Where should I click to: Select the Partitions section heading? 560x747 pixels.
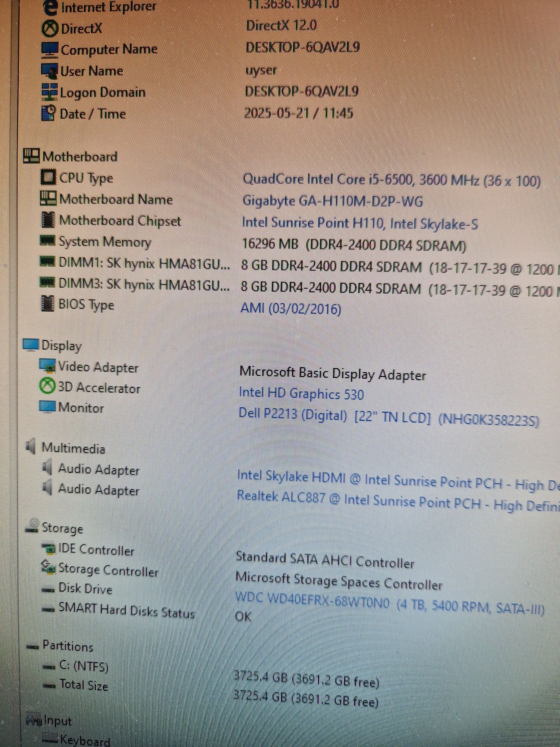[68, 646]
